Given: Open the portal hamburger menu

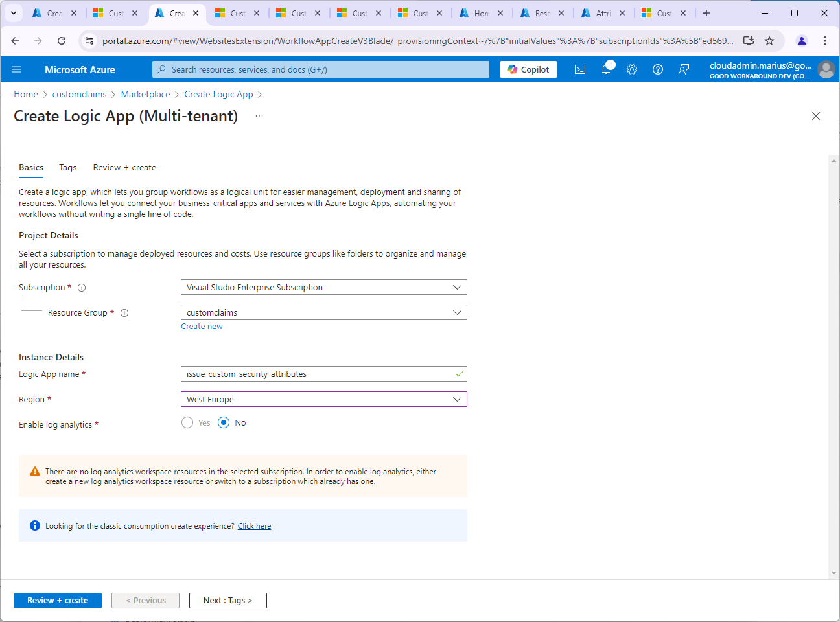Looking at the screenshot, I should (16, 69).
